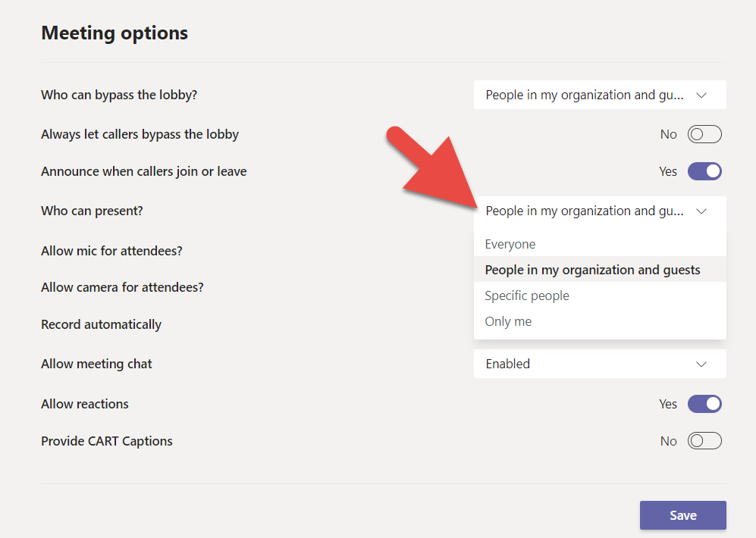Image resolution: width=756 pixels, height=538 pixels.
Task: Choose 'People in my organization and guests' option
Action: coord(592,270)
